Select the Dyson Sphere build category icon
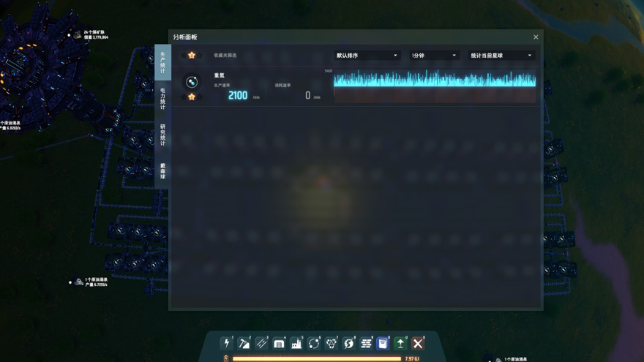The width and height of the screenshot is (644, 362). click(348, 343)
